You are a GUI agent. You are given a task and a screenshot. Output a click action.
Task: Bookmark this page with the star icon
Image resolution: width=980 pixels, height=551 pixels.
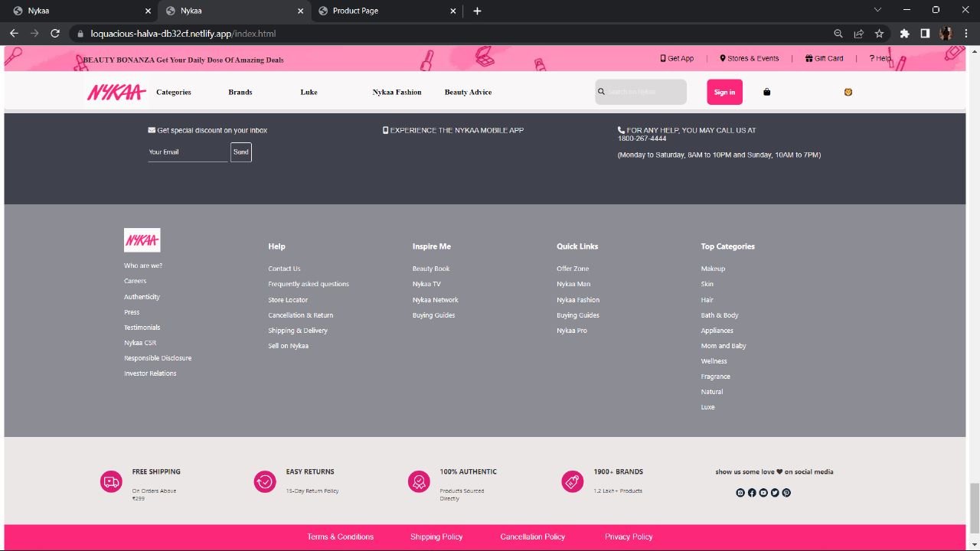(879, 34)
